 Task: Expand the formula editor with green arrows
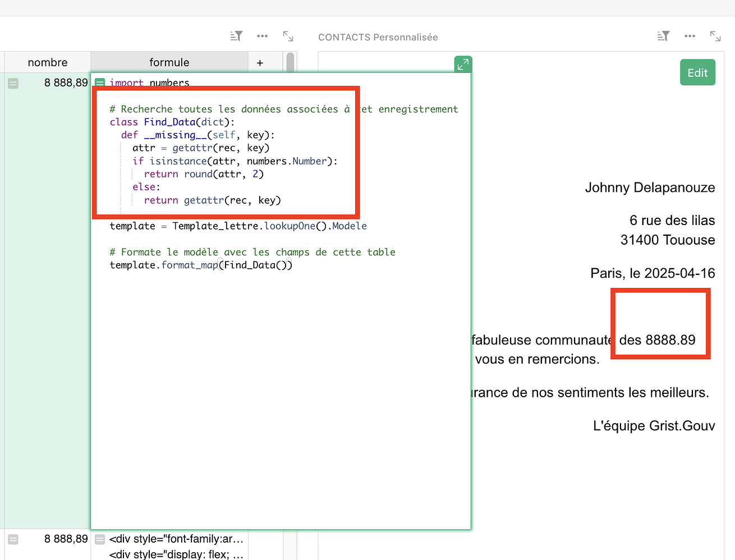tap(463, 65)
